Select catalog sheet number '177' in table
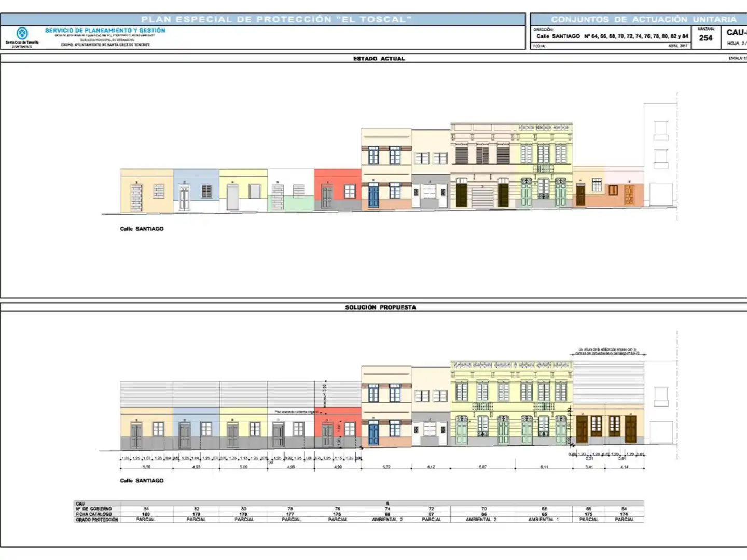The height and width of the screenshot is (560, 747). (290, 514)
